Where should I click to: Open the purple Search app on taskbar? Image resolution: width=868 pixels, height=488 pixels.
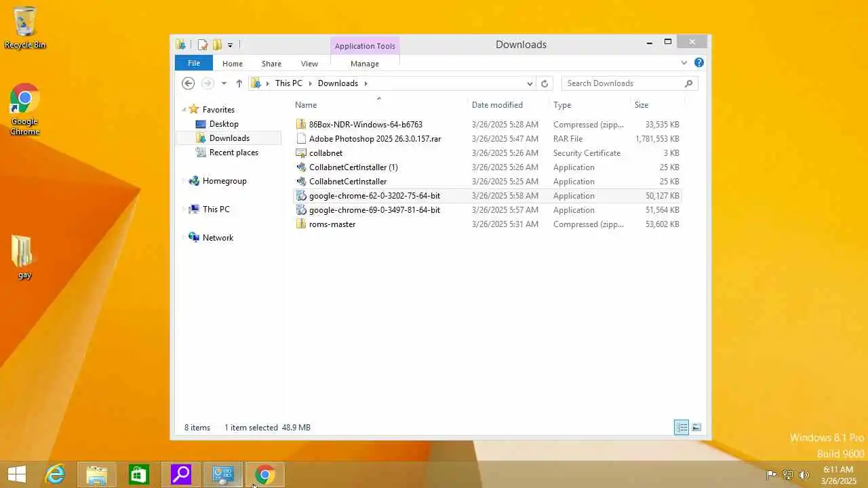click(181, 474)
